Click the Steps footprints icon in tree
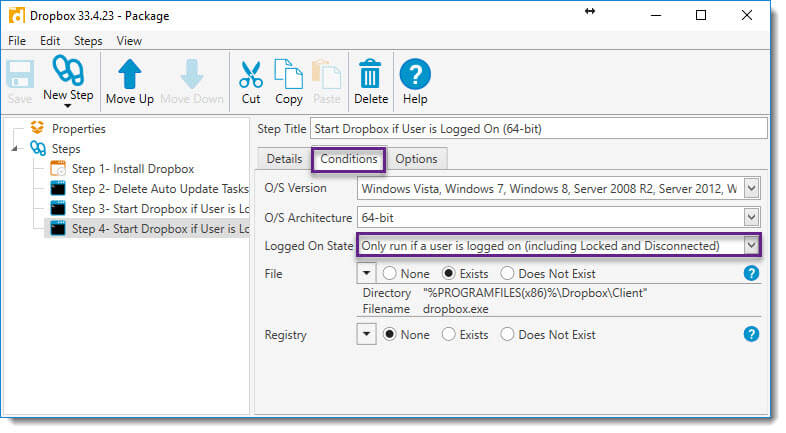The height and width of the screenshot is (433, 786). click(38, 148)
